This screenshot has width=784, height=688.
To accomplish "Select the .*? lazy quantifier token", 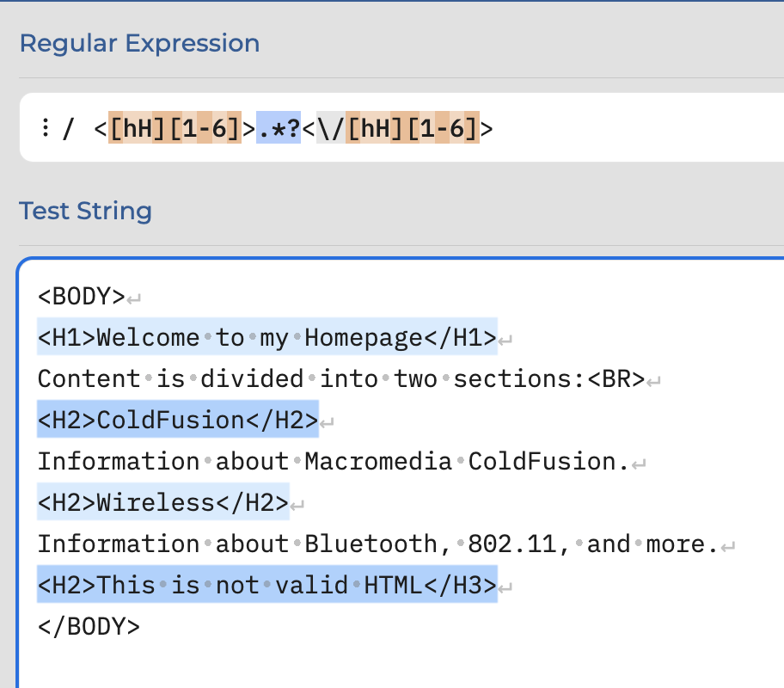I will point(279,127).
